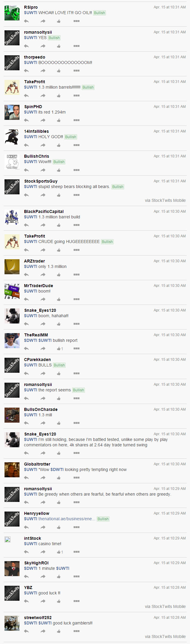
Task: Click the Bullish tag on CParekkaden's post
Action: pos(59,365)
